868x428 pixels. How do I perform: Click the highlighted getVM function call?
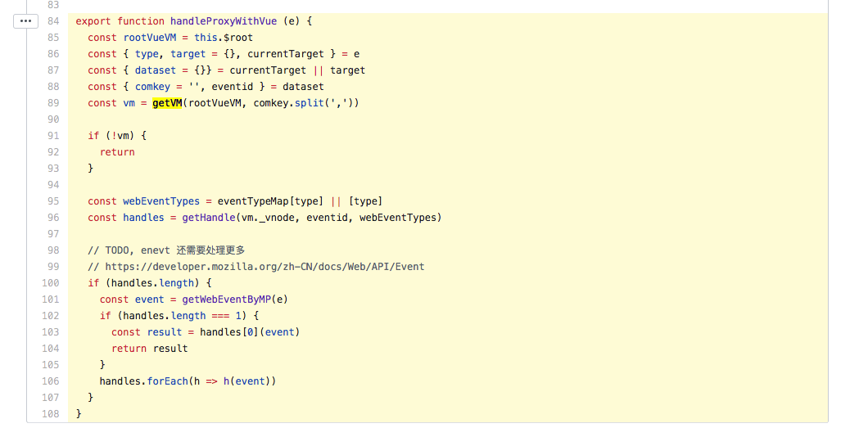[167, 103]
